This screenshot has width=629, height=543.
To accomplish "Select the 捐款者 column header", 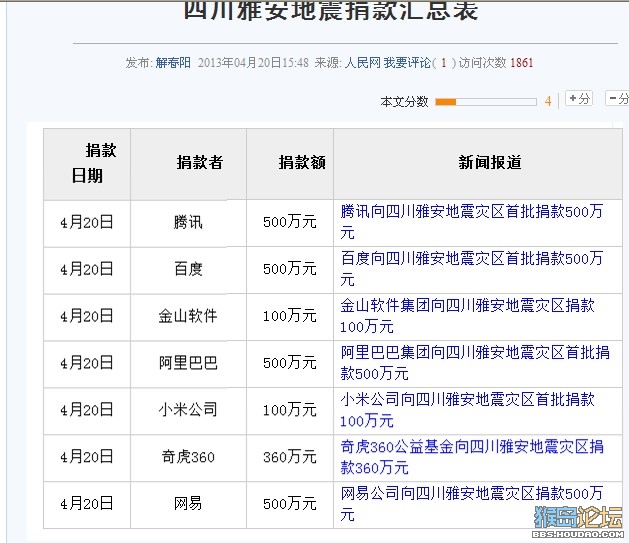I will click(x=189, y=164).
